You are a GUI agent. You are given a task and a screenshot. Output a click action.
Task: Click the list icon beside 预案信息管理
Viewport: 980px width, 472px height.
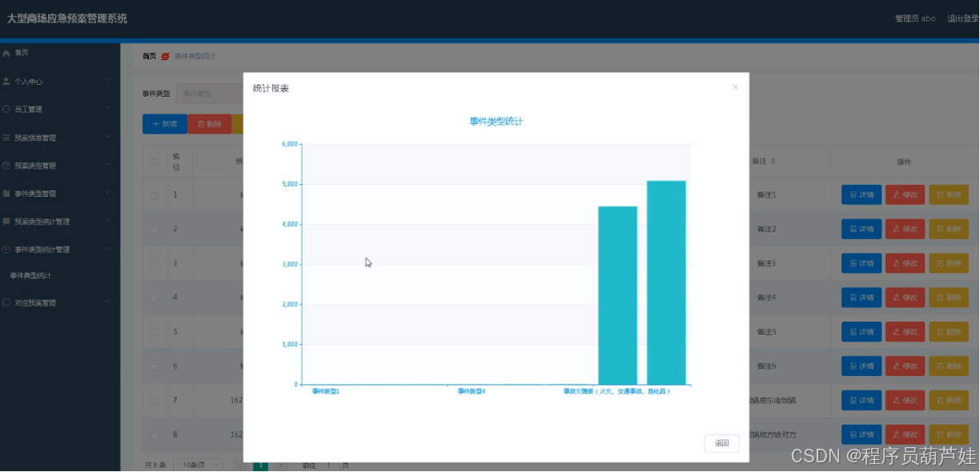click(x=6, y=138)
